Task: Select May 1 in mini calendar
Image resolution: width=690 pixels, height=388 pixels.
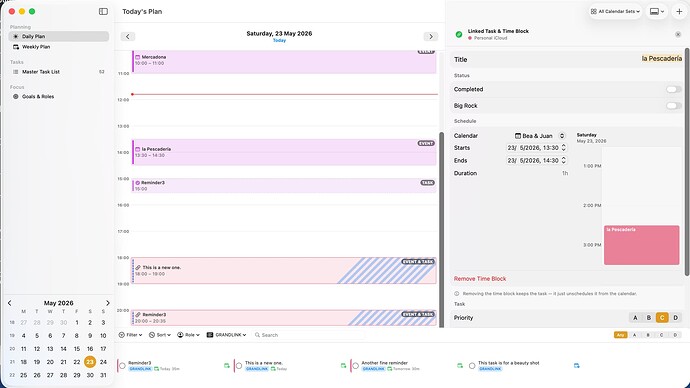Action: pyautogui.click(x=77, y=322)
